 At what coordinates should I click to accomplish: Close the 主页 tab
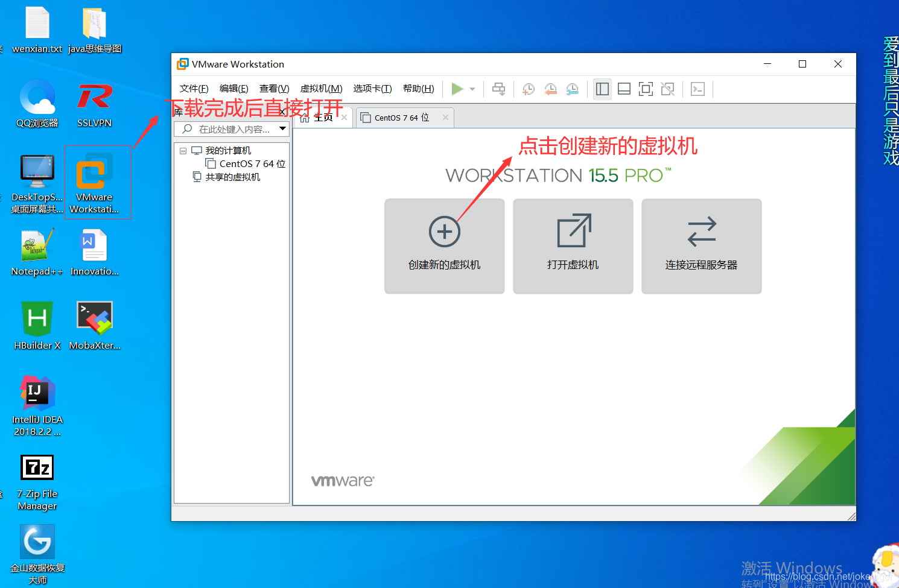pos(344,118)
